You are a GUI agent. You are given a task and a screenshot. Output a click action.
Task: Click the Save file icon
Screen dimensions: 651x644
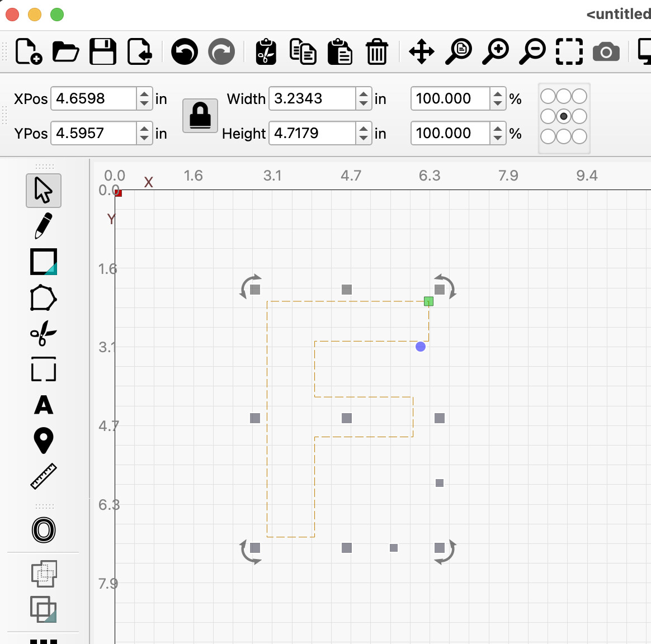point(103,52)
